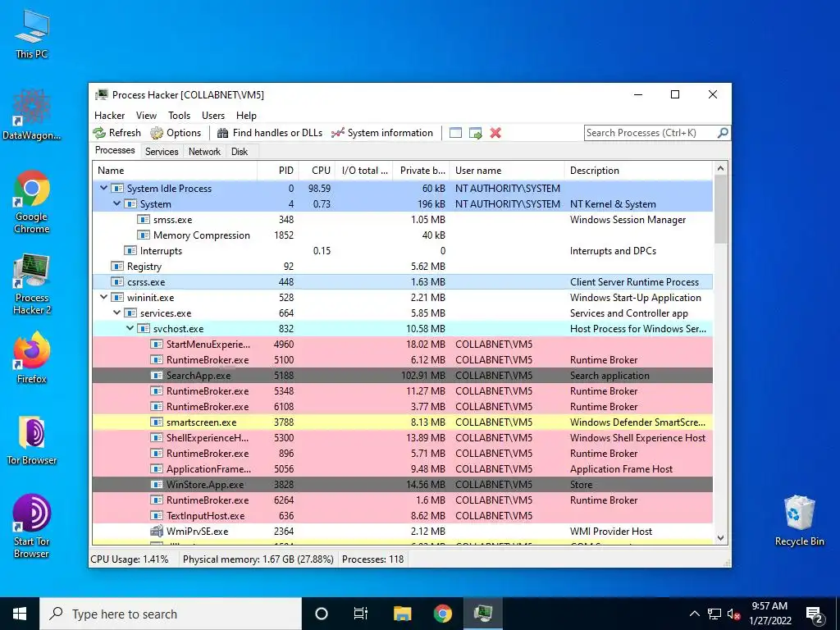This screenshot has width=840, height=630.
Task: Click the Search Processes input field
Action: point(651,133)
